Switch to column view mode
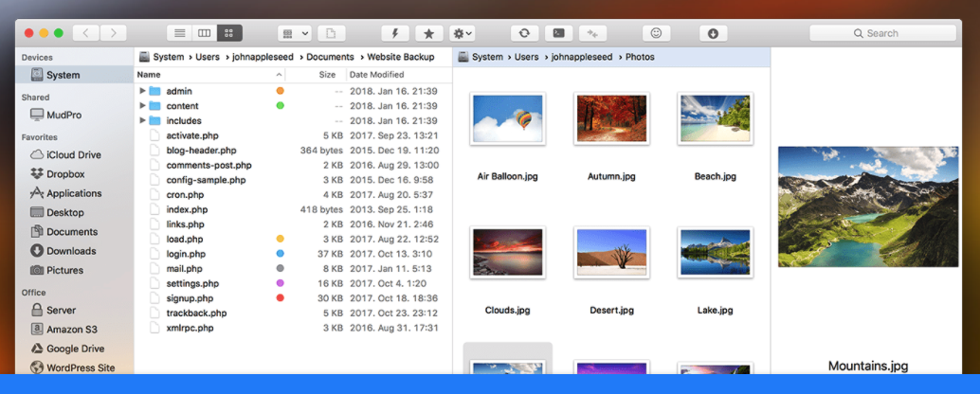Image resolution: width=980 pixels, height=394 pixels. coord(203,33)
